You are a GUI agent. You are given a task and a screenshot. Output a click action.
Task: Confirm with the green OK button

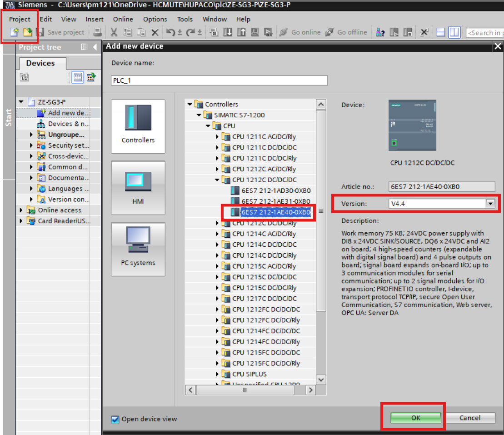coord(416,418)
